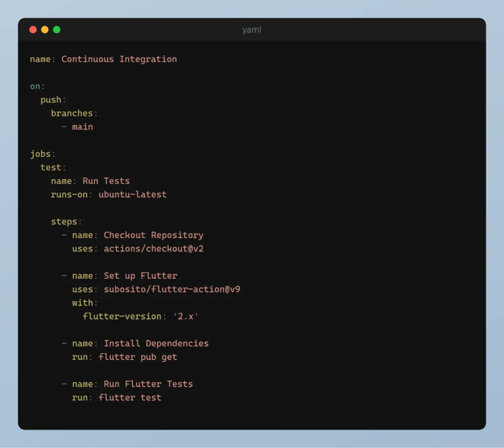The width and height of the screenshot is (504, 448).
Task: Click the actions/checkout@v2 action reference
Action: 153,249
